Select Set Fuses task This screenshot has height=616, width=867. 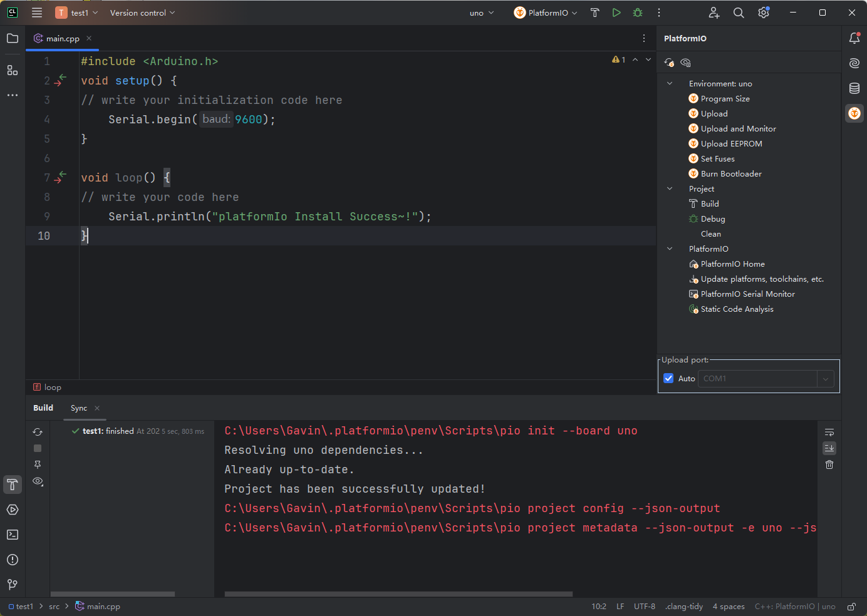pyautogui.click(x=717, y=158)
